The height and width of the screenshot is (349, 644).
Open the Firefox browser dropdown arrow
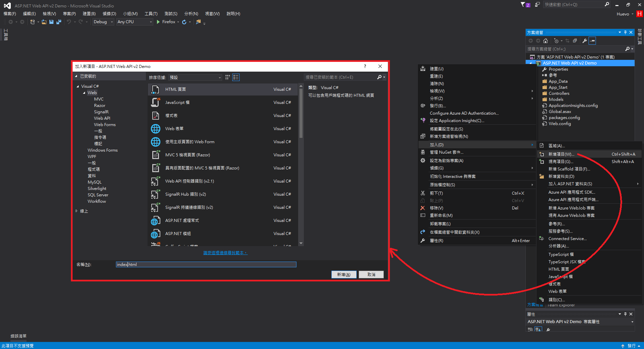(178, 22)
